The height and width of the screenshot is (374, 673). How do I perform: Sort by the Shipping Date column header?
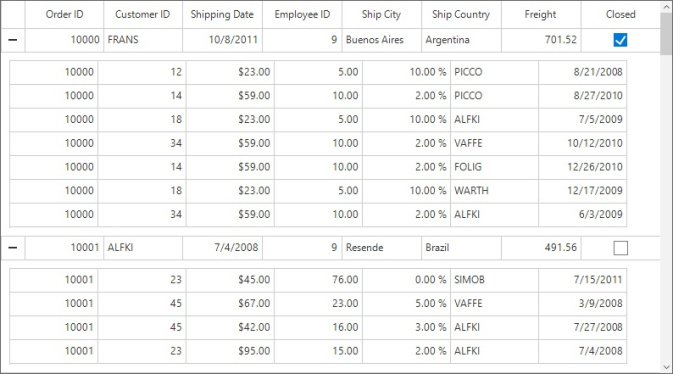click(222, 14)
